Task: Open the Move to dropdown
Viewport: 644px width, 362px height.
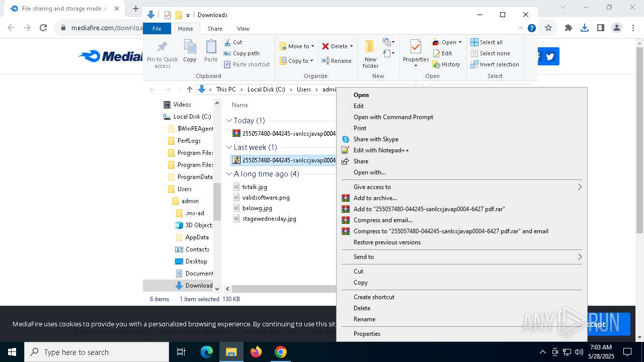Action: click(x=297, y=46)
